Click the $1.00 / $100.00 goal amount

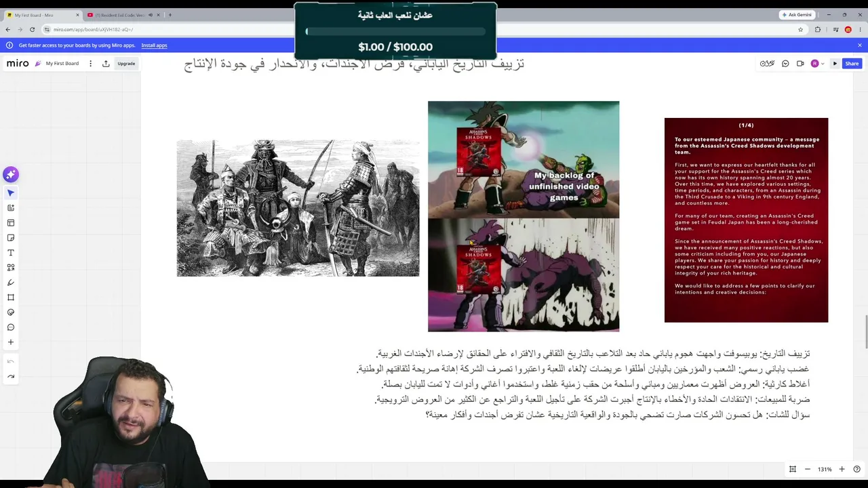[395, 47]
